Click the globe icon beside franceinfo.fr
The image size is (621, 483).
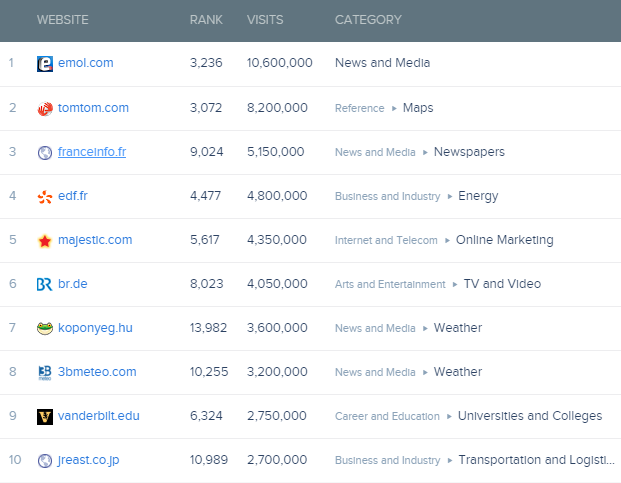coord(45,152)
